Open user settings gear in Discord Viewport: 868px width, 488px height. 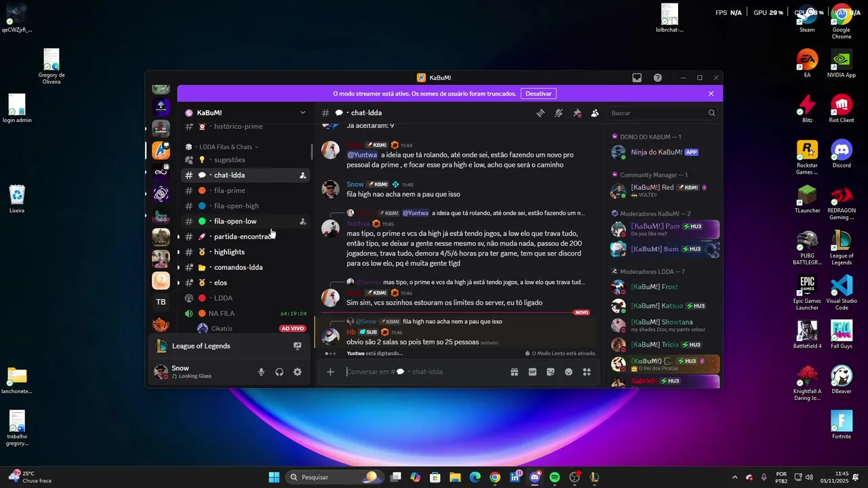tap(297, 372)
